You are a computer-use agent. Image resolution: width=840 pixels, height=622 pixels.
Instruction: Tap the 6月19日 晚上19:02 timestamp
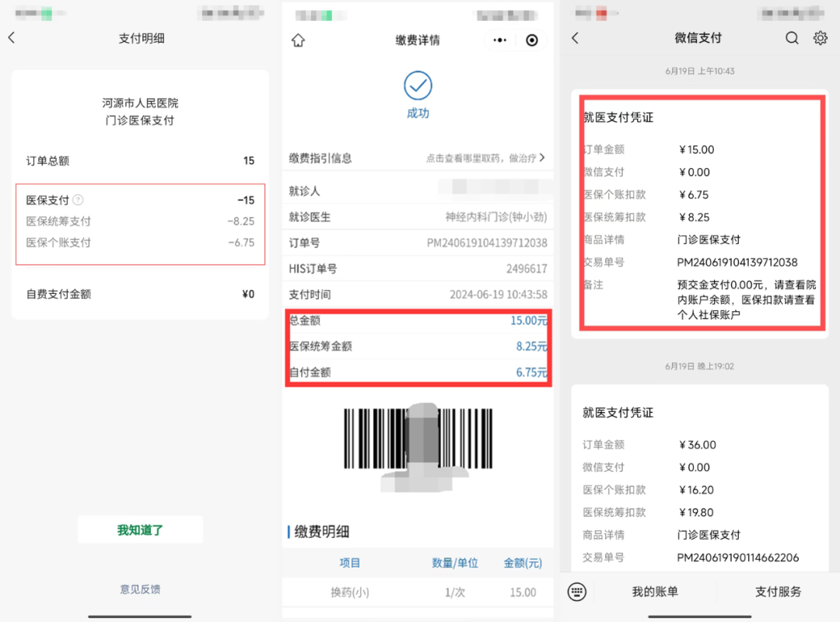coord(700,366)
